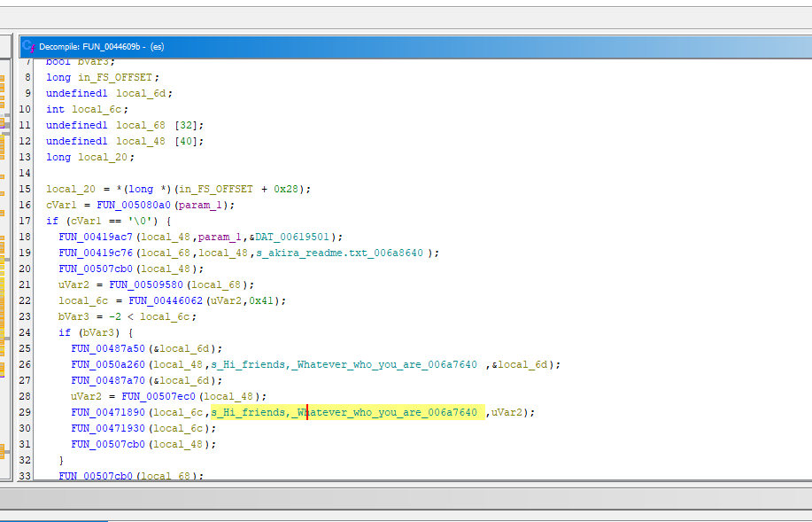Click line number 14 in gutter
812x522 pixels.
coord(25,173)
